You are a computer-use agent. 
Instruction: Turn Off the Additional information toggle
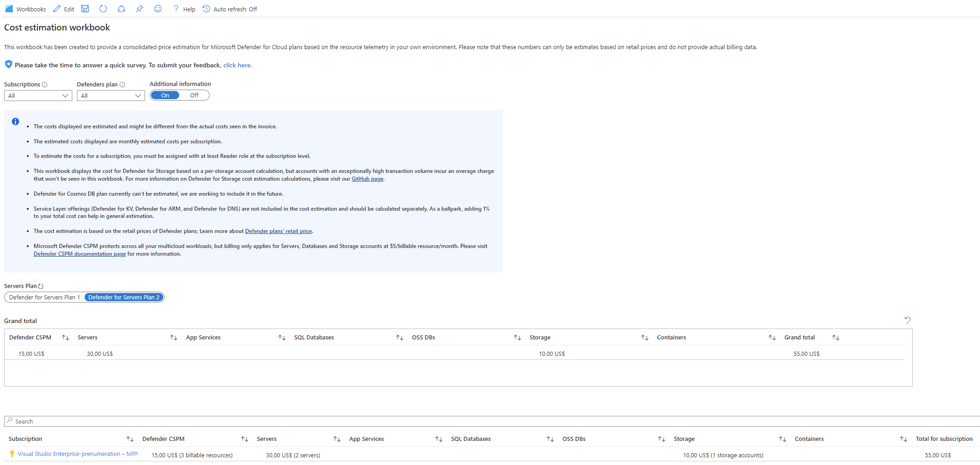tap(194, 95)
